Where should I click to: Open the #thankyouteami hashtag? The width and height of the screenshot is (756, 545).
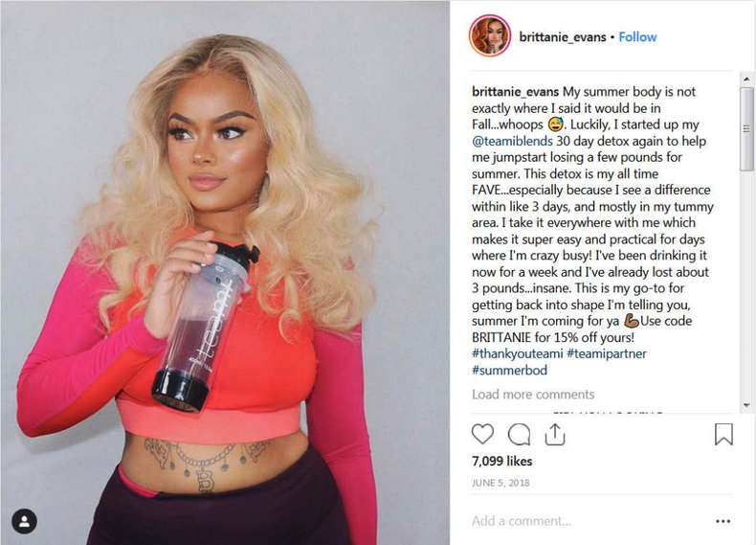coord(518,353)
